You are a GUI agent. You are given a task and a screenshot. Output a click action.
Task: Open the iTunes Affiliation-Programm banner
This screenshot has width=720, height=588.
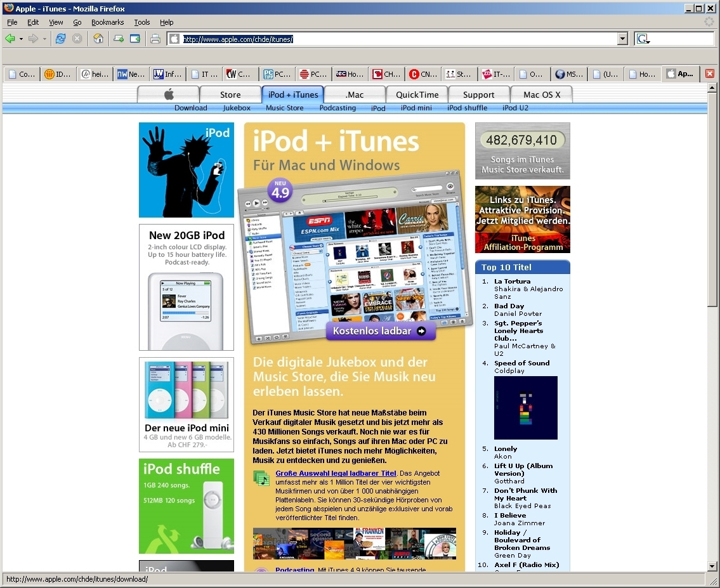[x=523, y=219]
